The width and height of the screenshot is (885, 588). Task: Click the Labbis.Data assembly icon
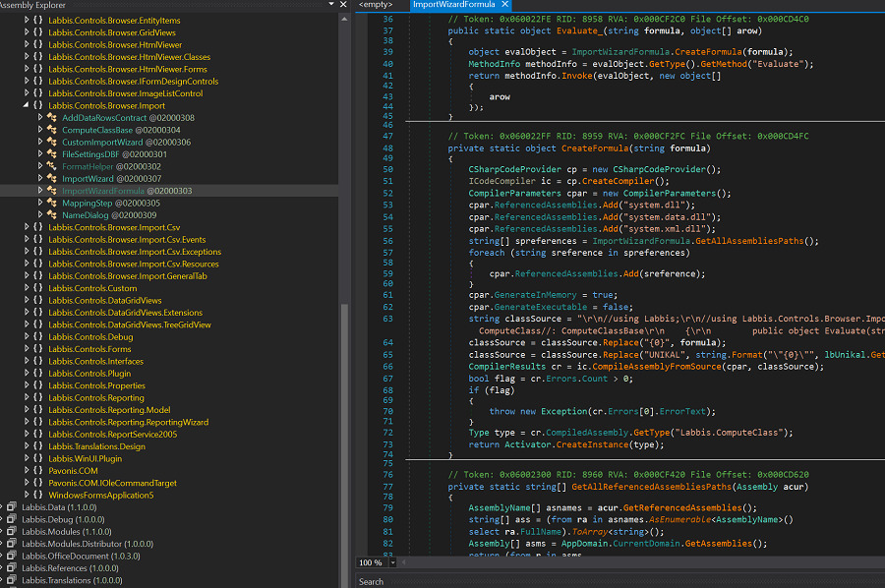[11, 507]
